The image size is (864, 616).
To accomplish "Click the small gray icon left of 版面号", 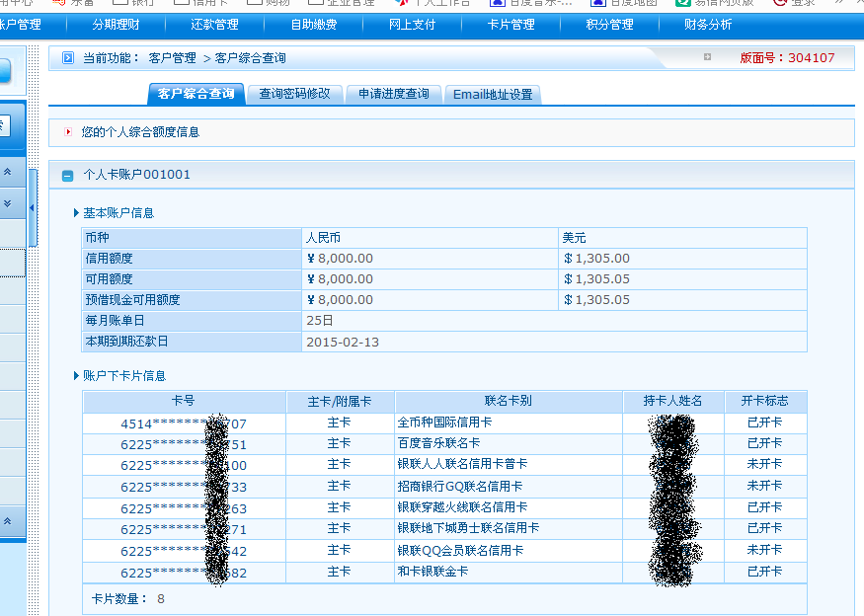I will [708, 56].
